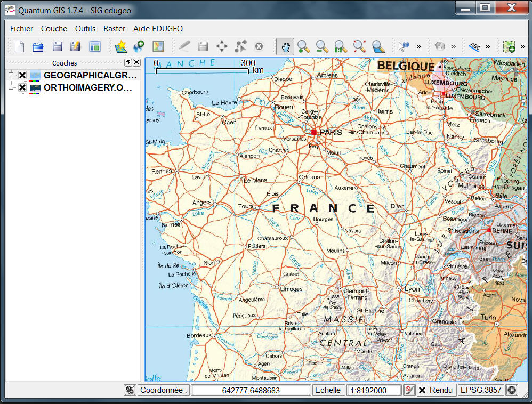
Task: Click the Save Project floppy icon
Action: click(57, 46)
